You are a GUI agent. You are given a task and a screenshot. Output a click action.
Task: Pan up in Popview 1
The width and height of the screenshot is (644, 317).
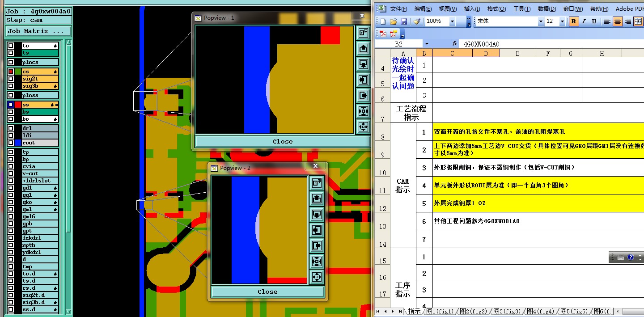point(363,48)
